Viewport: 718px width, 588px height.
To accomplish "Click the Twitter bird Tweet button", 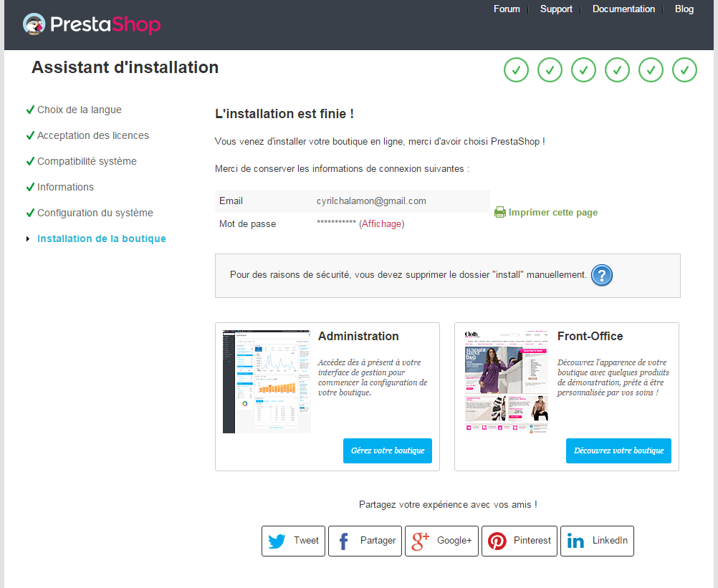I will 294,541.
